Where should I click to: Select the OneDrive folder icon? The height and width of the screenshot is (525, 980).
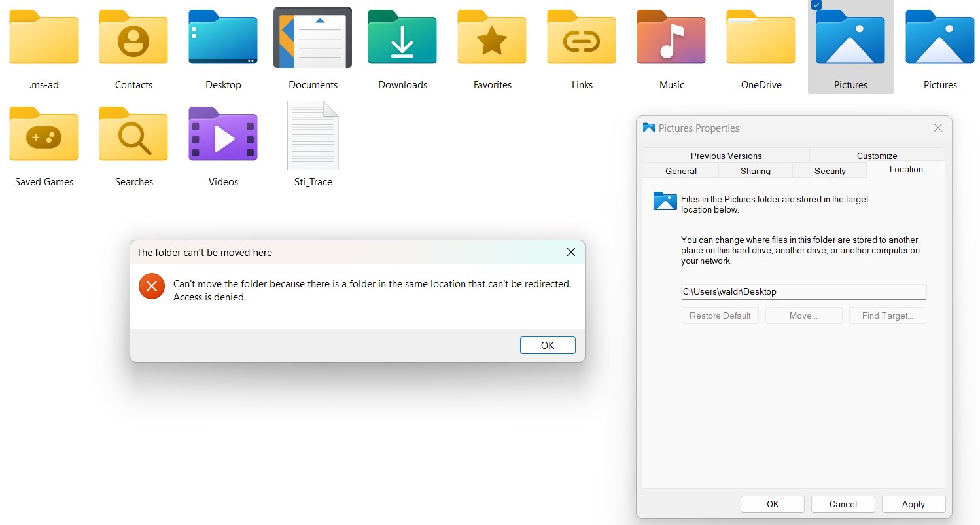pos(761,37)
